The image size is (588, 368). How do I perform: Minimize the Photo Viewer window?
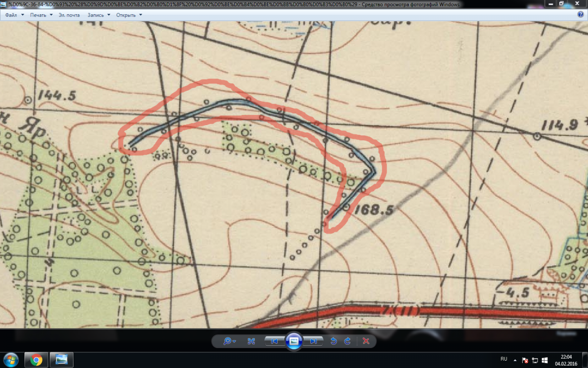[552, 3]
